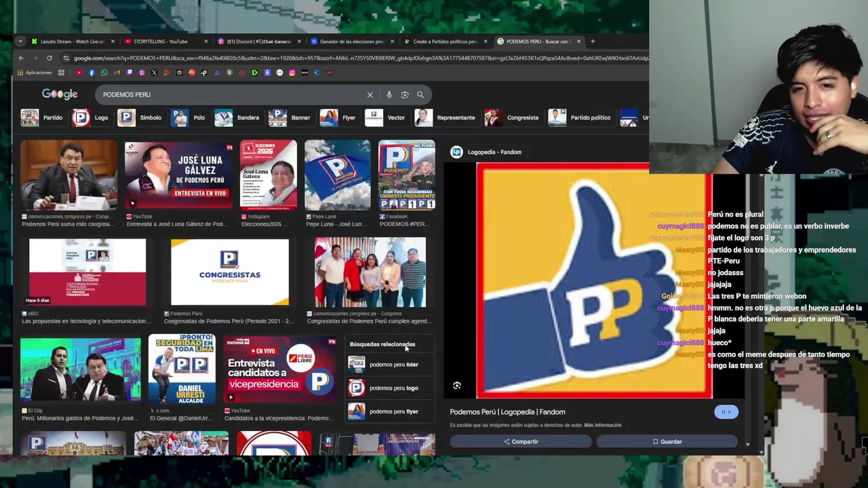Open Podemos Perú Logopedia Fandom title link

pos(507,412)
